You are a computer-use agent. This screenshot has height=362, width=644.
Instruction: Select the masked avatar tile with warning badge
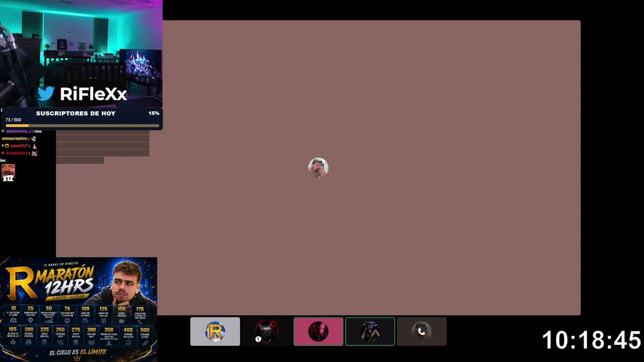point(267,331)
